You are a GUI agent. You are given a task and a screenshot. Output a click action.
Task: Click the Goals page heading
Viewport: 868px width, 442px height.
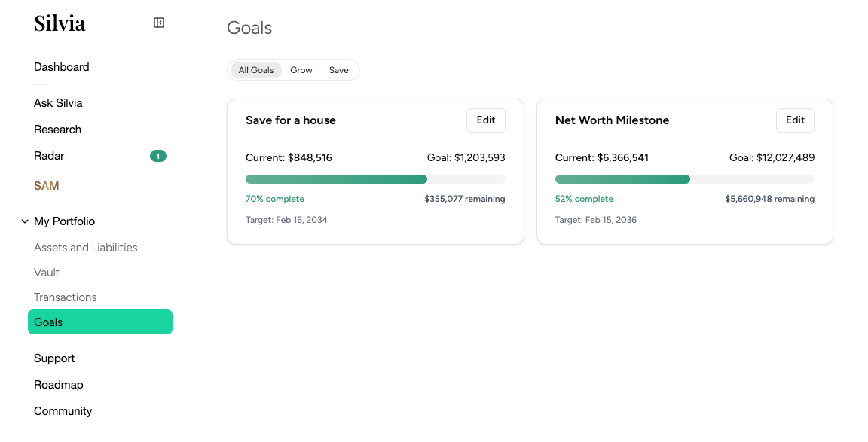tap(249, 28)
